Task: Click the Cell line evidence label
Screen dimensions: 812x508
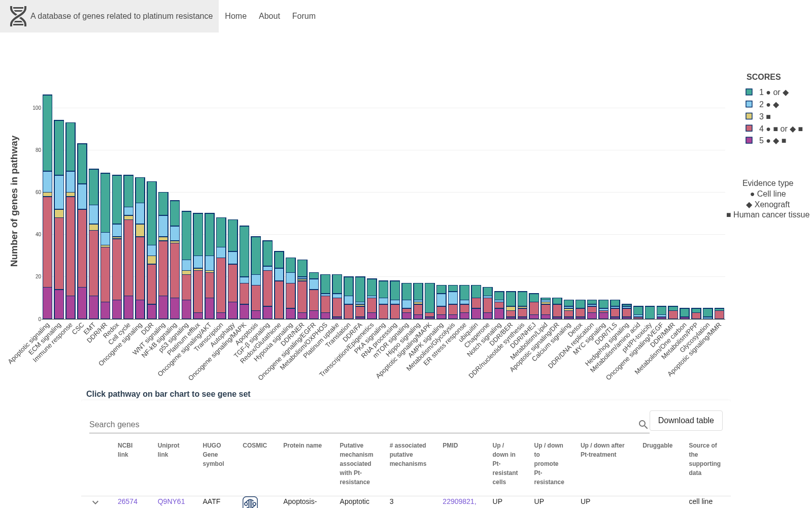Action: tap(768, 194)
